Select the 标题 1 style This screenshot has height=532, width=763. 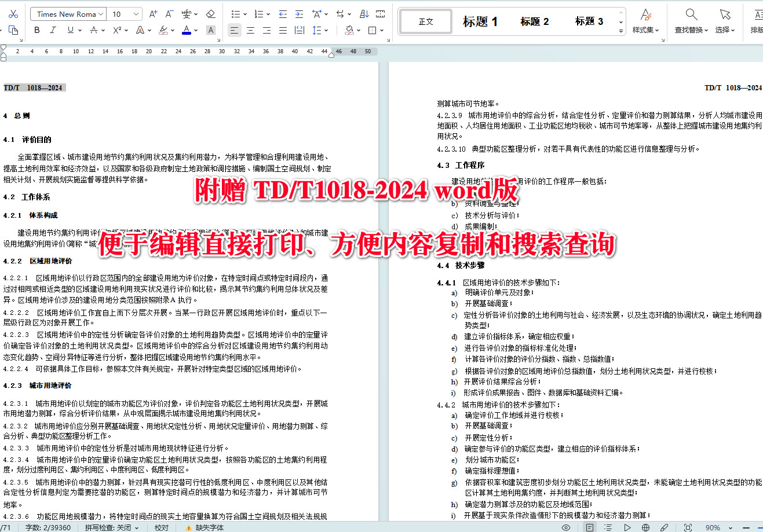[480, 21]
